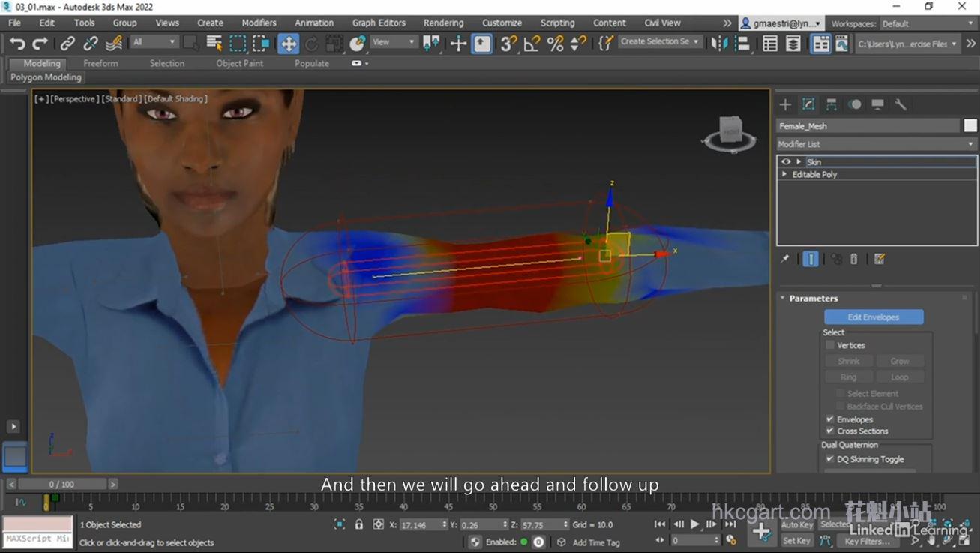Screen dimensions: 980x553
Task: Click the Pin Stack icon
Action: (785, 259)
